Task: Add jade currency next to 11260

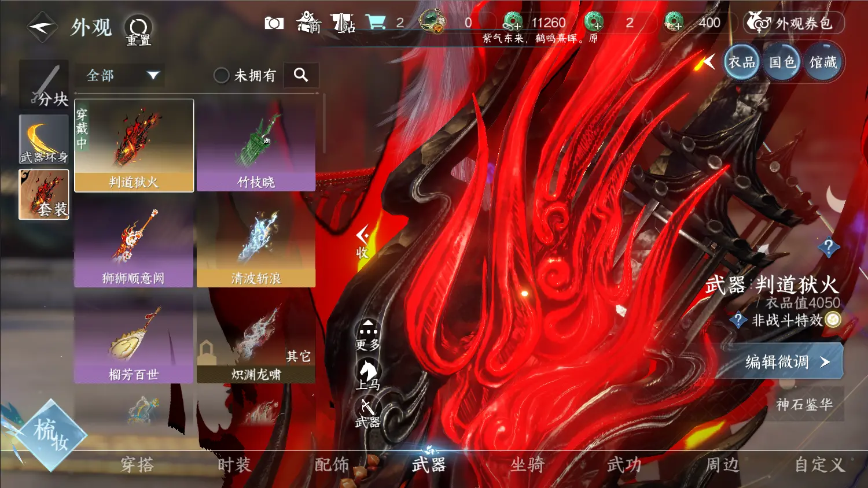Action: 513,22
